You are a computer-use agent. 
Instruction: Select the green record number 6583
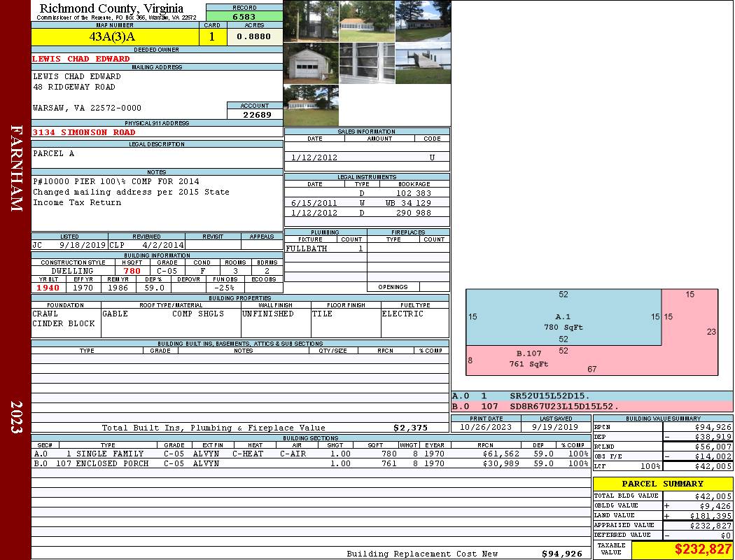tap(244, 16)
